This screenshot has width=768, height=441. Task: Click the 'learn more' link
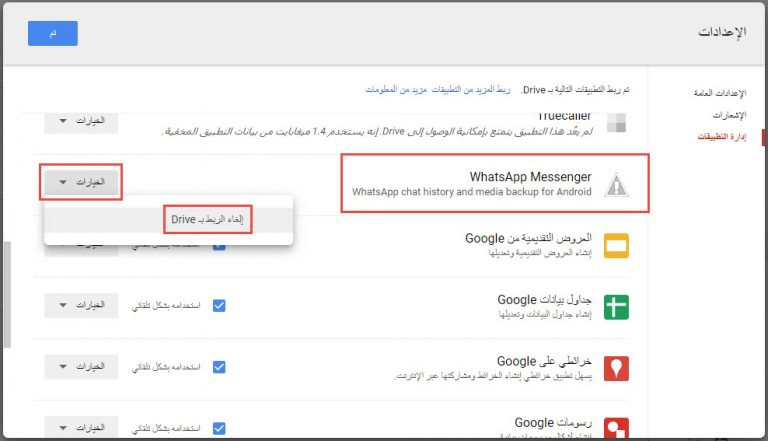point(396,90)
